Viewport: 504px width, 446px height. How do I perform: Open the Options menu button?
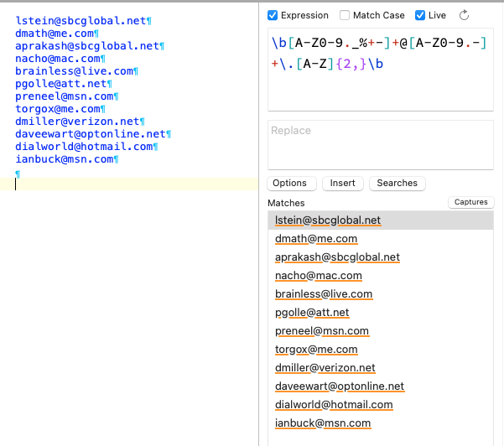tap(292, 183)
